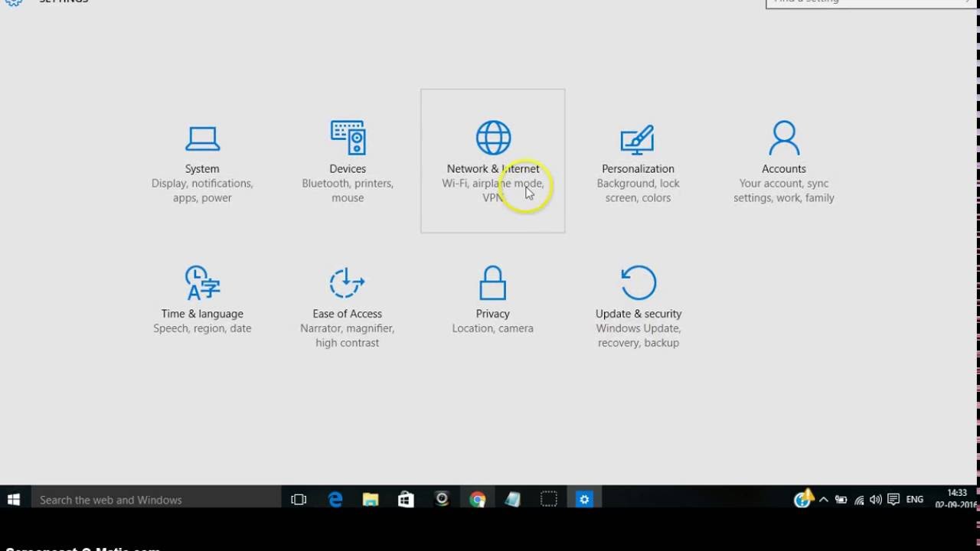The image size is (980, 551).
Task: Open Task View in the taskbar
Action: pyautogui.click(x=299, y=500)
